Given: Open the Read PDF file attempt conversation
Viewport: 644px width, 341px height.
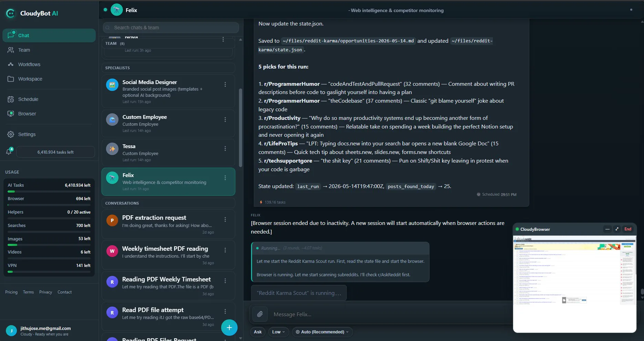Looking at the screenshot, I should [168, 317].
